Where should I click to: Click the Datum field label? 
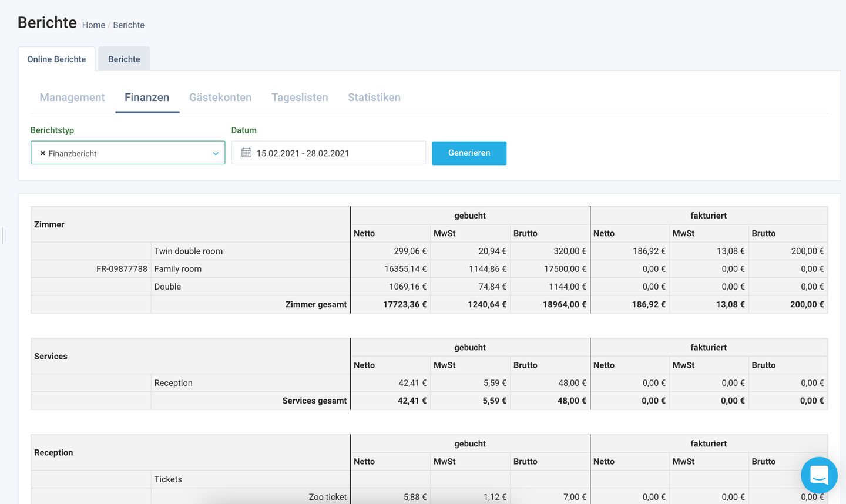tap(244, 130)
